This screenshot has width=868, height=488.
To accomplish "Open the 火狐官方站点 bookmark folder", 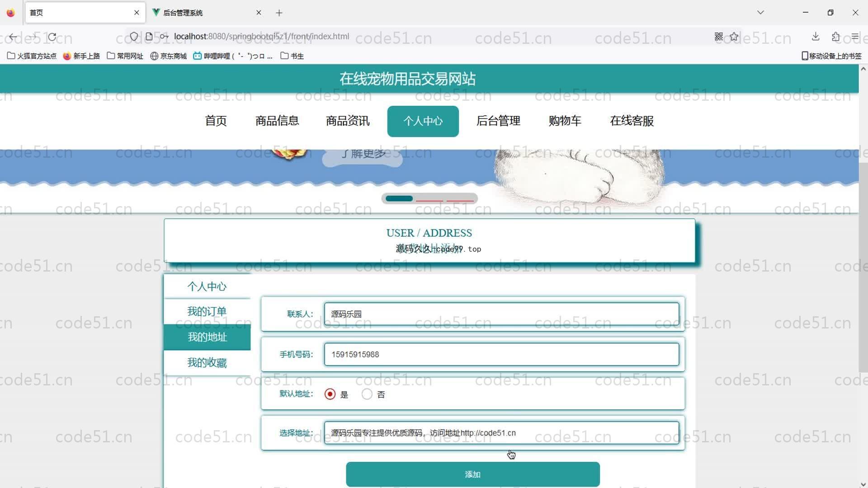I will click(32, 56).
